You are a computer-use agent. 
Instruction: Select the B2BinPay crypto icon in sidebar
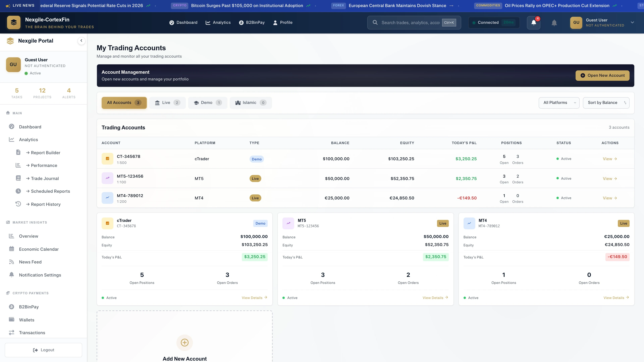(12, 307)
